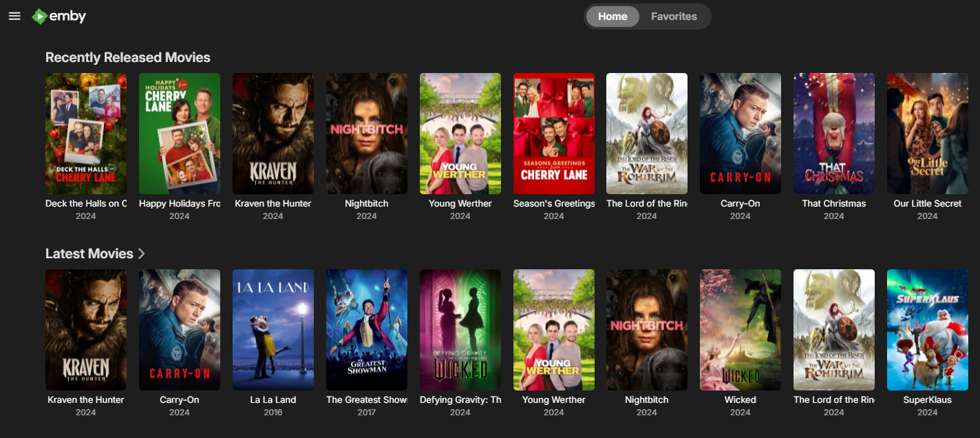Click 'Happy Holidays Fro' title text
The image size is (980, 438).
180,204
